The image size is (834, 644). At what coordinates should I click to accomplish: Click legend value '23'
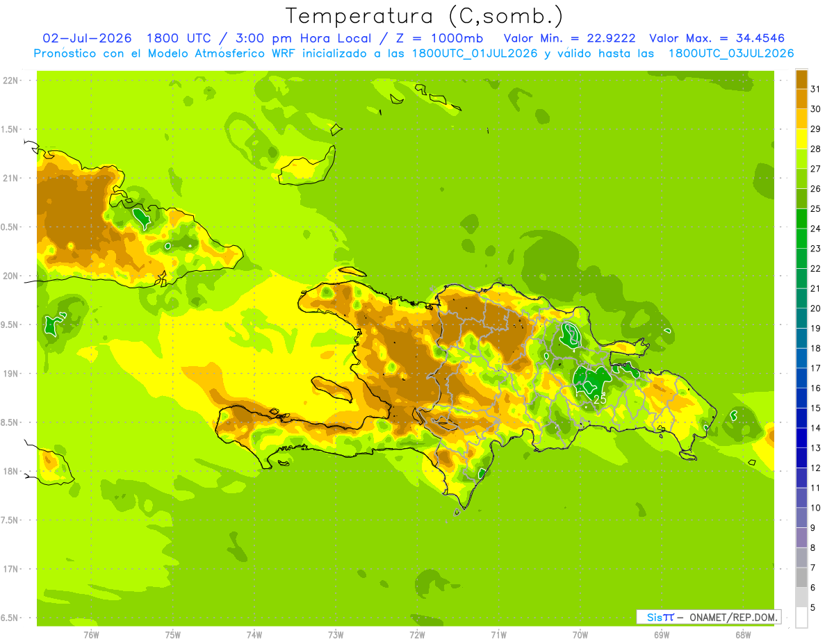815,249
